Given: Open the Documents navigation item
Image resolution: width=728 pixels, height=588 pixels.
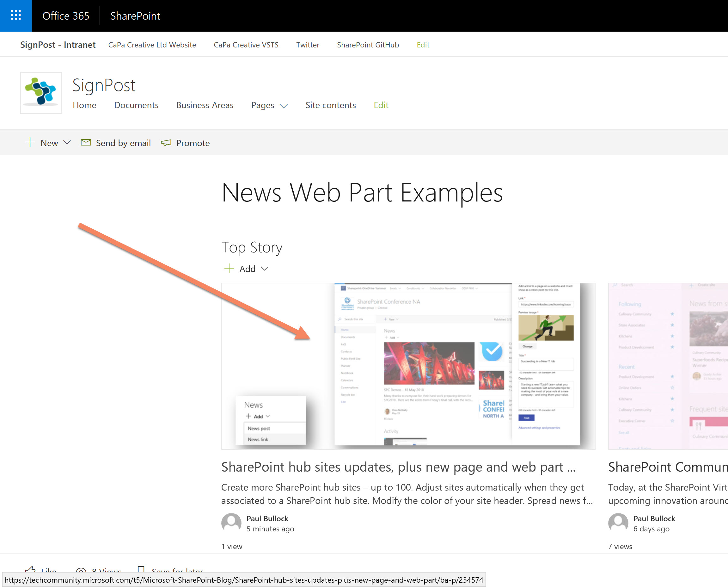Looking at the screenshot, I should (136, 105).
